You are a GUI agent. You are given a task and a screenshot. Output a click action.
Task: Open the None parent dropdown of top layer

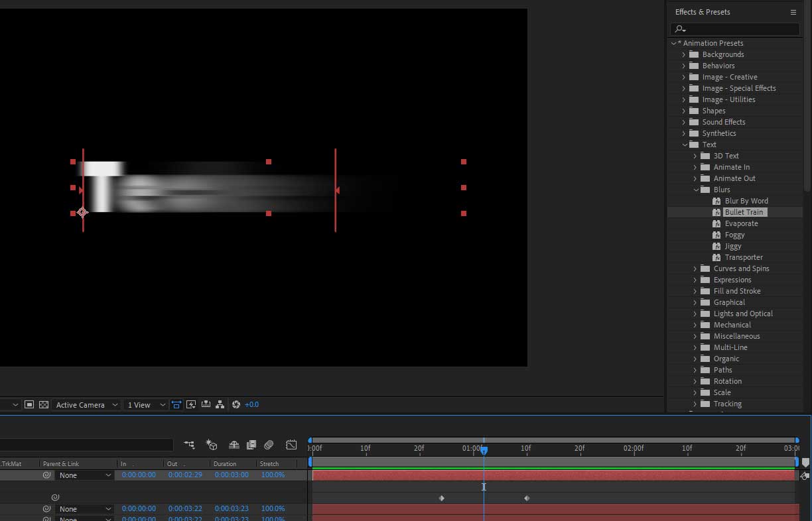click(85, 475)
